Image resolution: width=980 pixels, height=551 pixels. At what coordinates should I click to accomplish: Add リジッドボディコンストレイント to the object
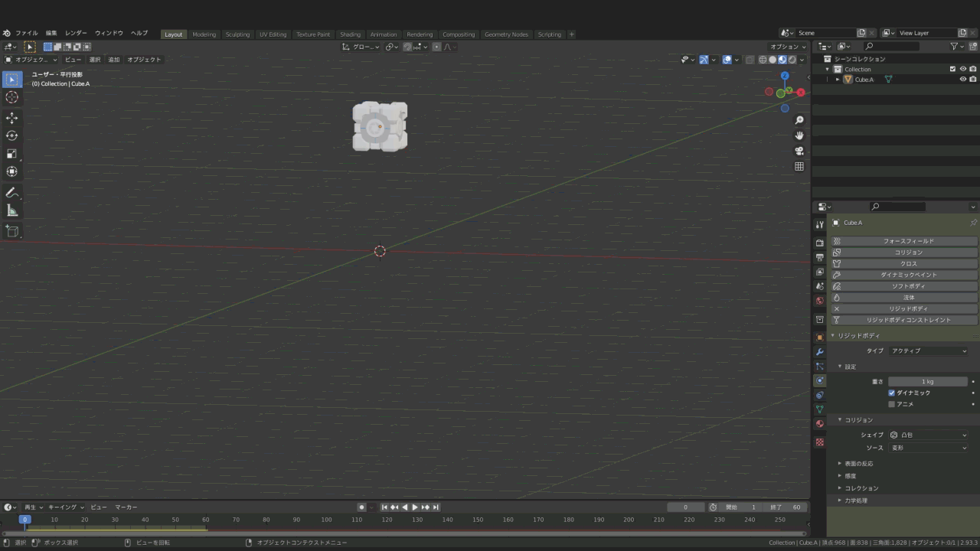[908, 320]
